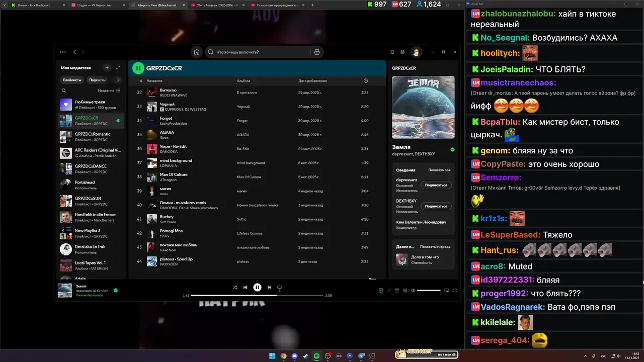Open Telegram from the taskbar
Viewport: 644px width, 362px height.
[x=361, y=355]
